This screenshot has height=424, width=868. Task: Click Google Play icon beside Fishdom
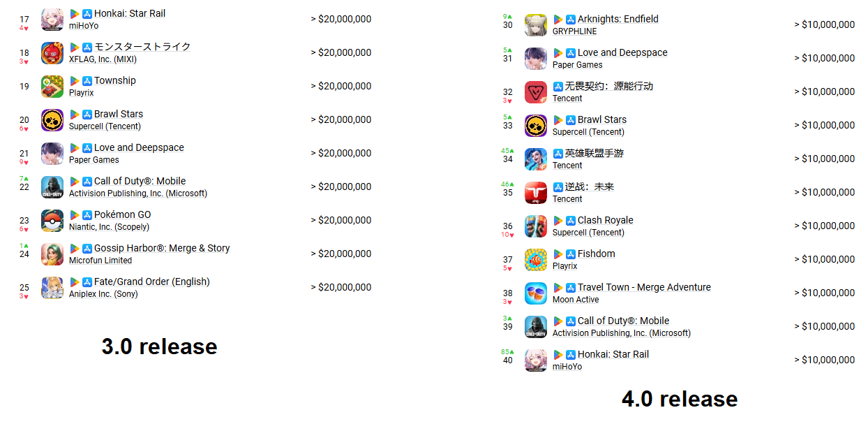pos(558,254)
